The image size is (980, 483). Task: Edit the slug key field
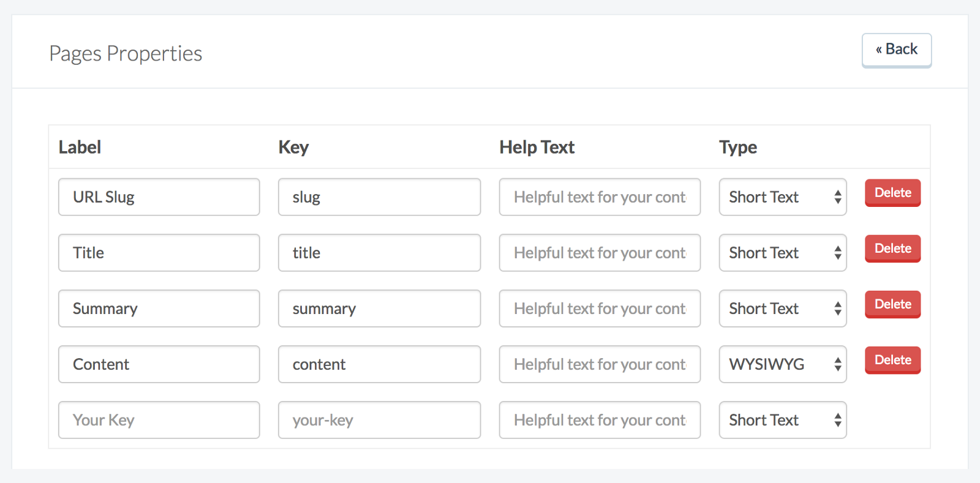click(x=379, y=197)
